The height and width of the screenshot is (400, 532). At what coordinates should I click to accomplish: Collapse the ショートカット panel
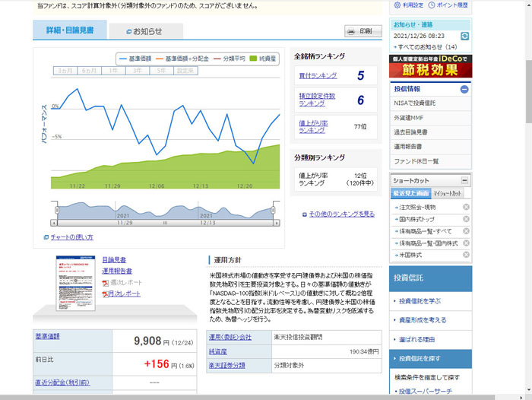[x=464, y=180]
